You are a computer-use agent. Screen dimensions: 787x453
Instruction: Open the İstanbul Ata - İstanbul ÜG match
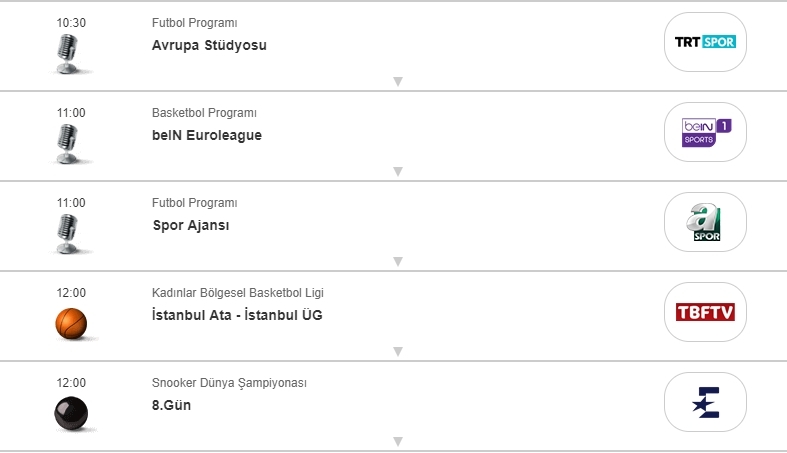click(x=237, y=315)
